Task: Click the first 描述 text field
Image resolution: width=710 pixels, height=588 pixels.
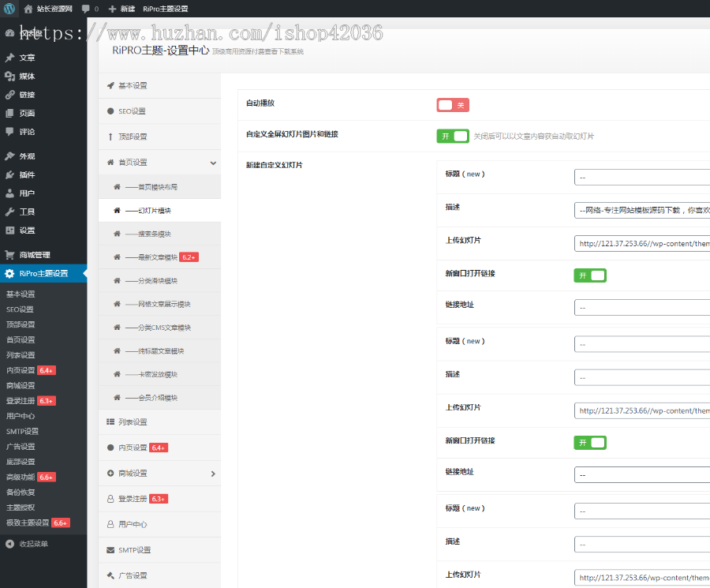Action: pos(642,211)
